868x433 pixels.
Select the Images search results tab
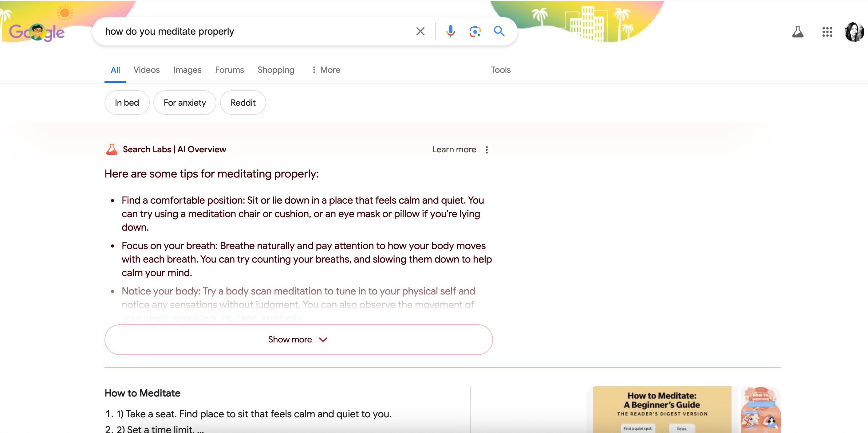pyautogui.click(x=187, y=69)
